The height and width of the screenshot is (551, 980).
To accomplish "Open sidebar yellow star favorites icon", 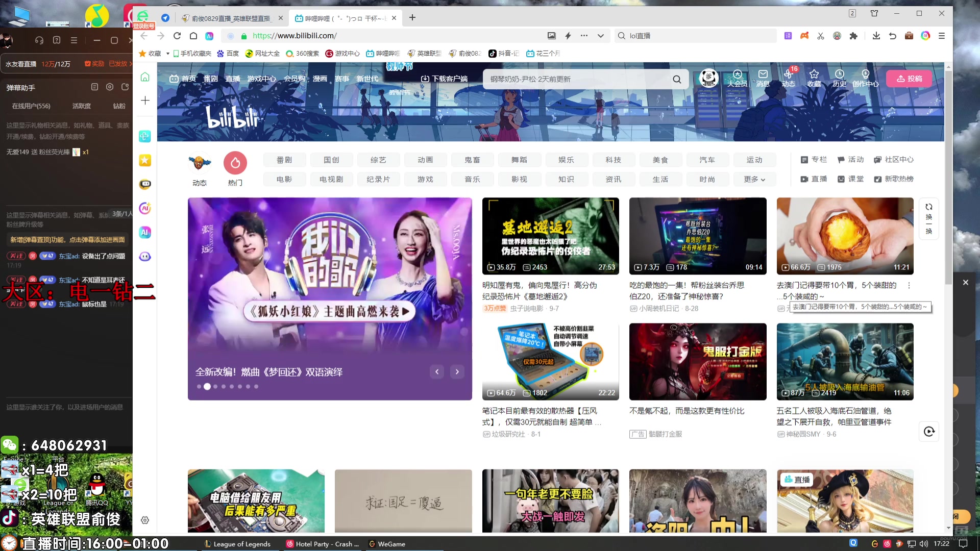I will (145, 160).
